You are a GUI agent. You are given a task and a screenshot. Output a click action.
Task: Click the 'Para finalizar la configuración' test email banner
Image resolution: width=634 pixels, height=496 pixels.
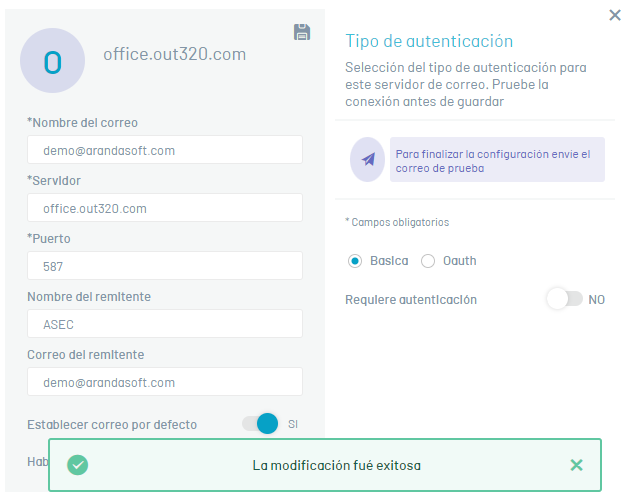click(497, 160)
